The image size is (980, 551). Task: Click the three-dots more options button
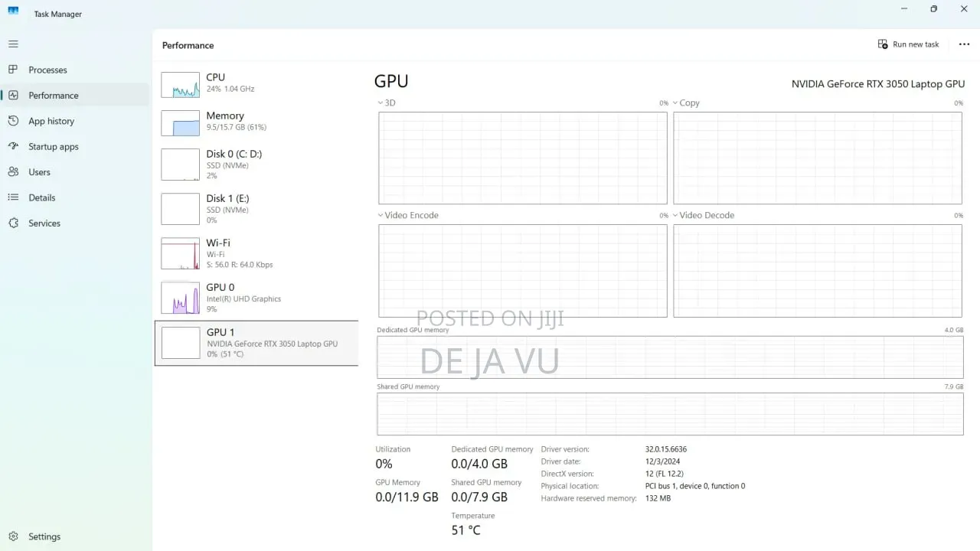pyautogui.click(x=964, y=44)
